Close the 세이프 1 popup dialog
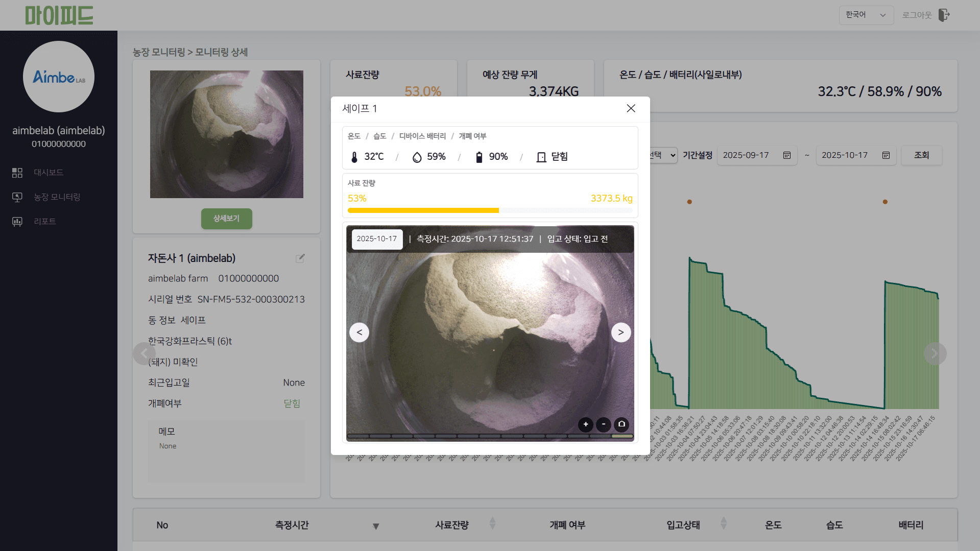The height and width of the screenshot is (551, 980). 631,108
